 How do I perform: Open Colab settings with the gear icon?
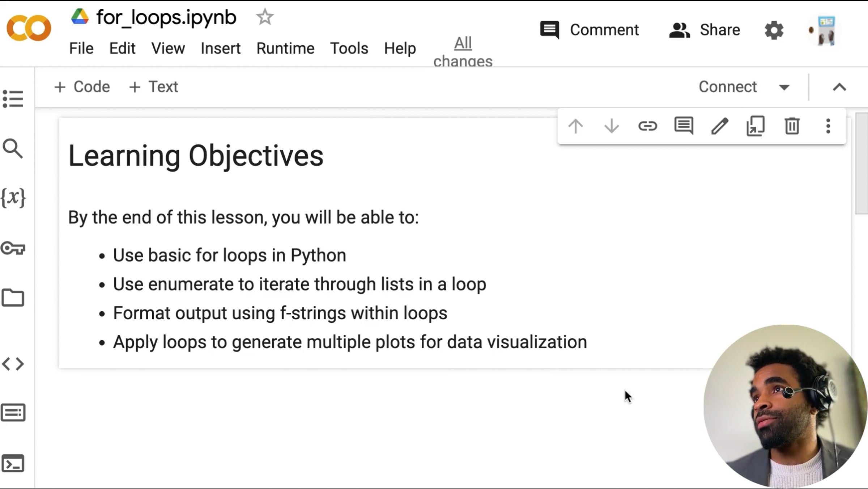[774, 30]
